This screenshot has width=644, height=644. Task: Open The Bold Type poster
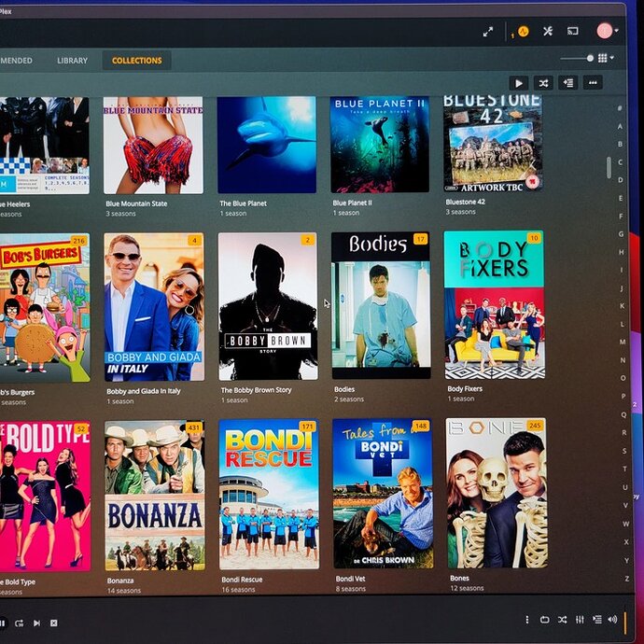point(45,496)
